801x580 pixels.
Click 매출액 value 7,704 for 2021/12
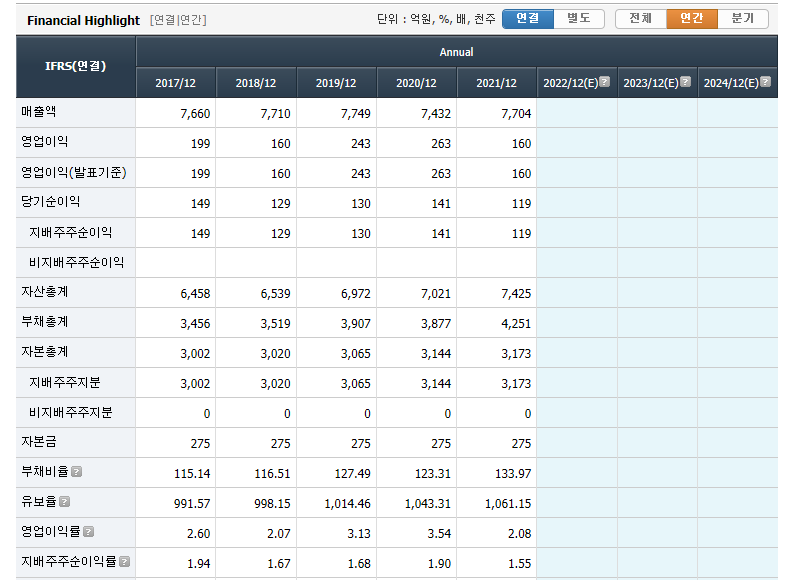tap(516, 113)
